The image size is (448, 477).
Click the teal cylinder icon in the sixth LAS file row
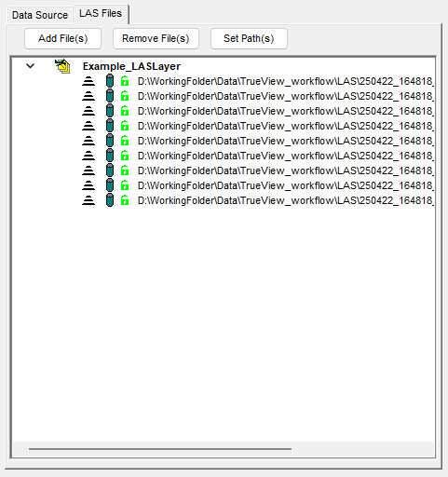click(x=110, y=156)
